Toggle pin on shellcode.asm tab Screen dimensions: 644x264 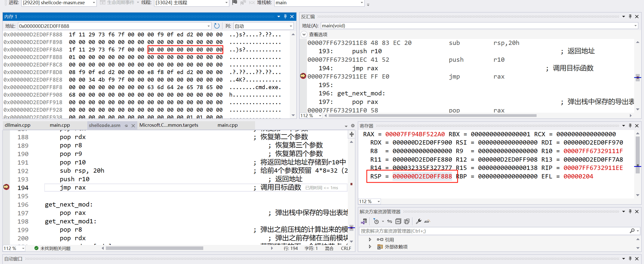point(126,126)
